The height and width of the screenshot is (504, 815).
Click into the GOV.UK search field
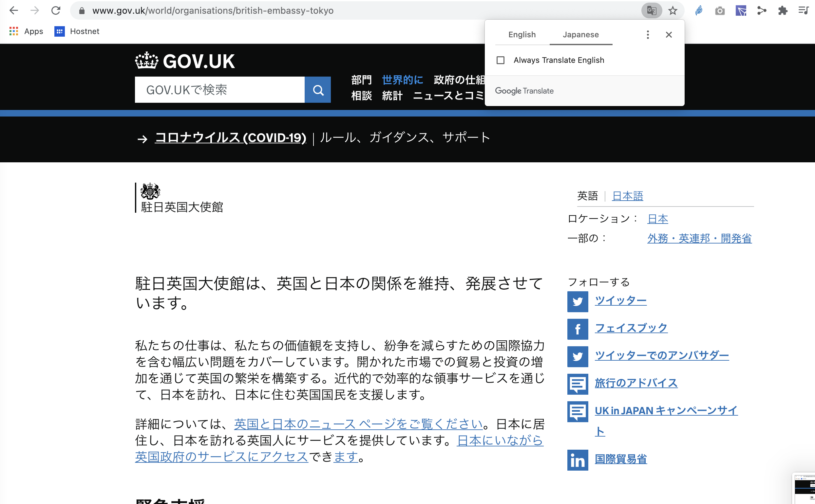coord(219,90)
